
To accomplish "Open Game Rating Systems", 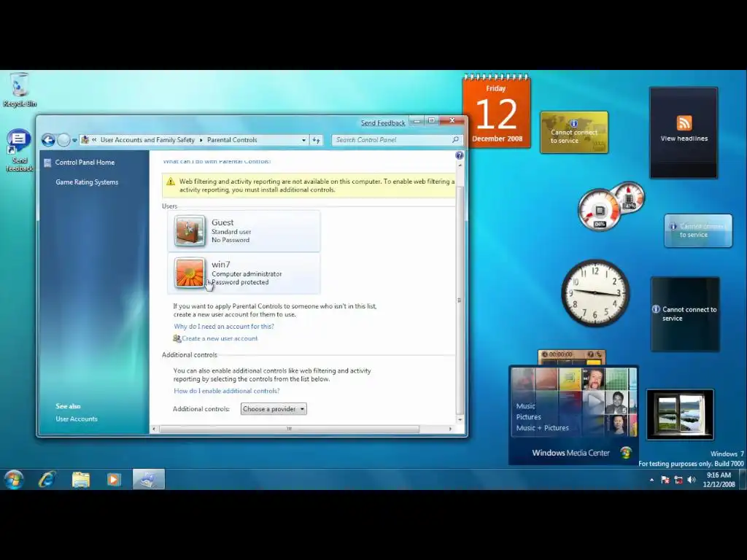I will [x=87, y=182].
